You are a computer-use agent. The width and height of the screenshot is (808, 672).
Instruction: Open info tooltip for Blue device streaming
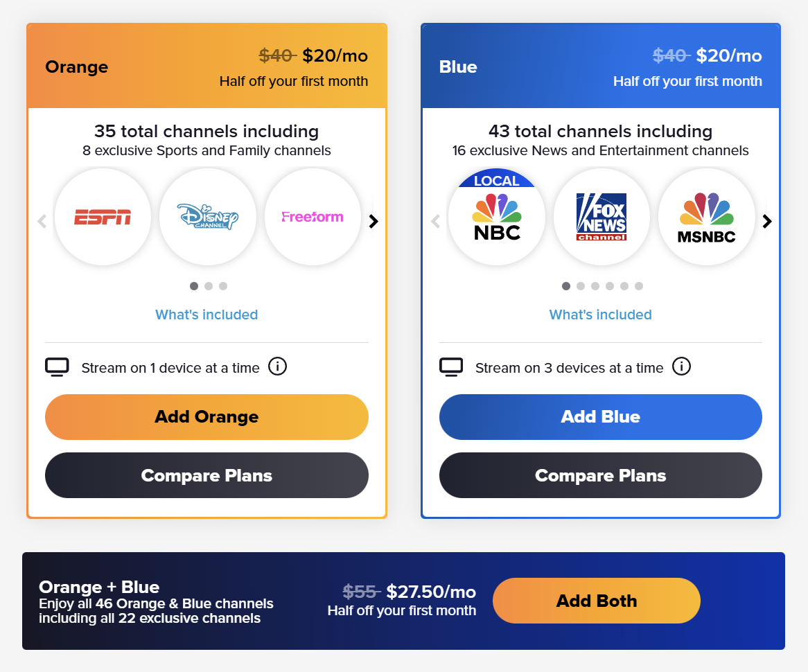pyautogui.click(x=681, y=366)
